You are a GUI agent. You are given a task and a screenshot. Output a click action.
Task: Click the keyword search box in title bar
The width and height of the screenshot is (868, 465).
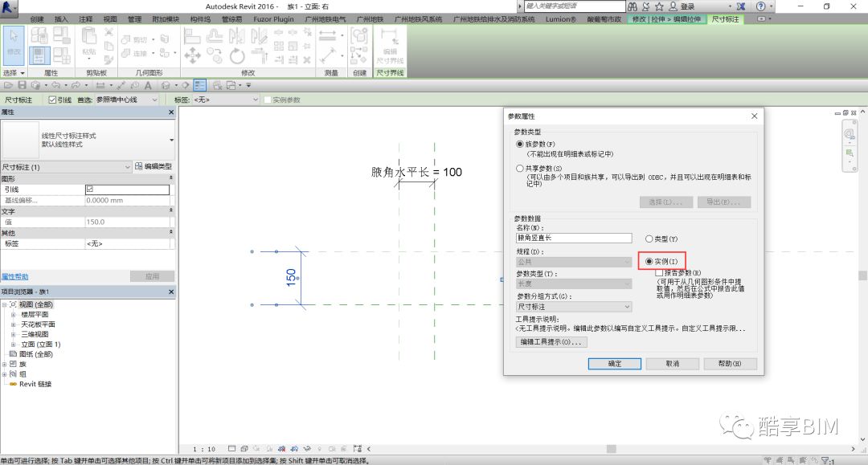pyautogui.click(x=574, y=6)
